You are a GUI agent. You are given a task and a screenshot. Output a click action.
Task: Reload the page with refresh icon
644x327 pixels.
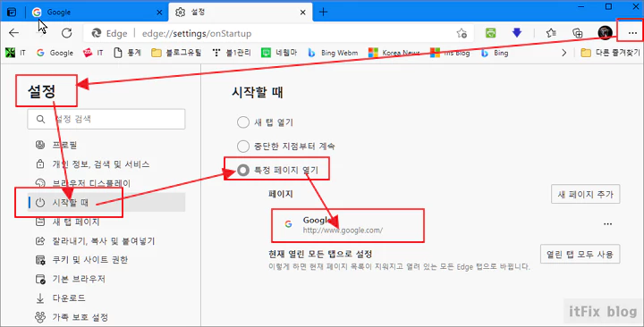pyautogui.click(x=66, y=33)
